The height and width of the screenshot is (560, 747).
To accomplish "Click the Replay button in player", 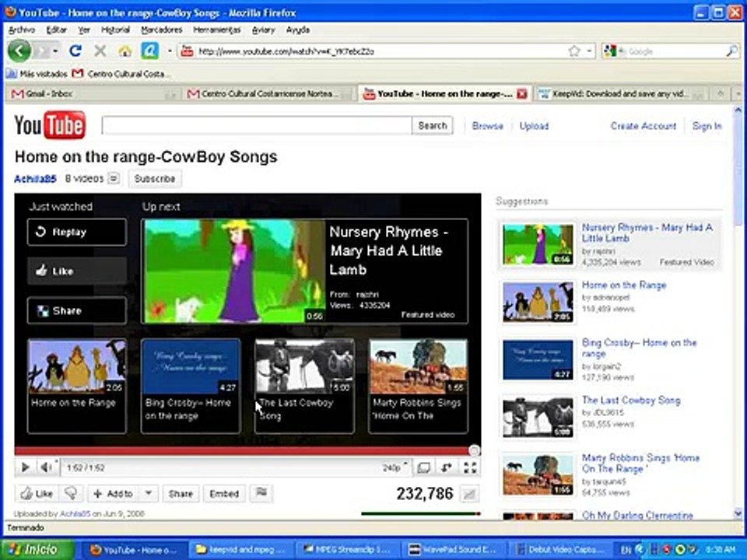I will click(x=77, y=232).
